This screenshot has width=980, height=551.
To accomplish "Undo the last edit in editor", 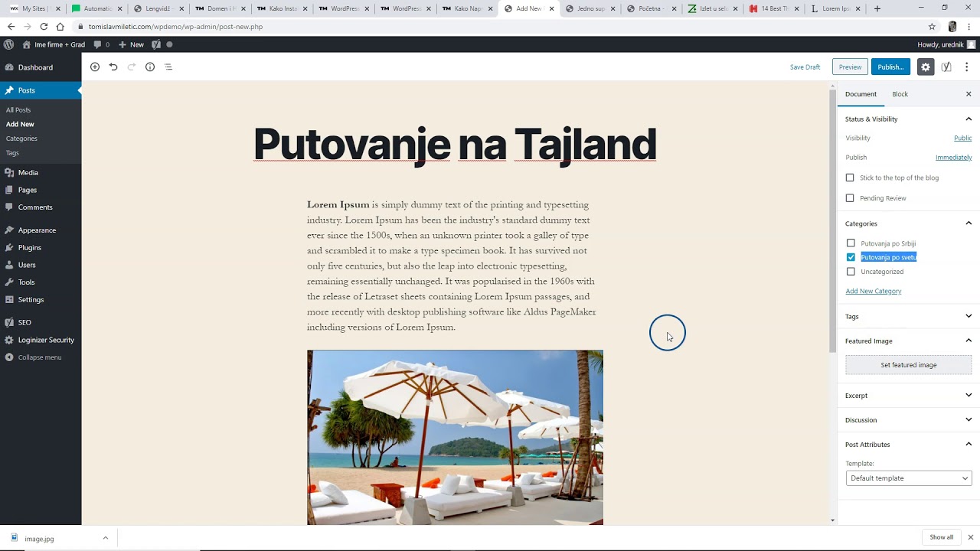I will tap(113, 67).
